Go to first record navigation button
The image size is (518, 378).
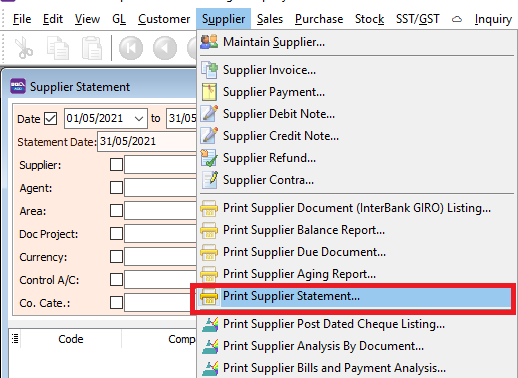point(131,48)
